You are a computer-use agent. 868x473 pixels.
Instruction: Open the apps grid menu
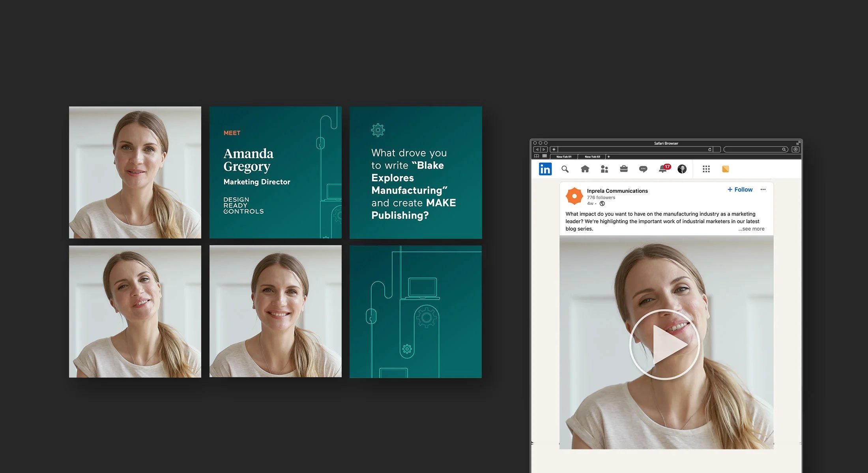pos(706,169)
